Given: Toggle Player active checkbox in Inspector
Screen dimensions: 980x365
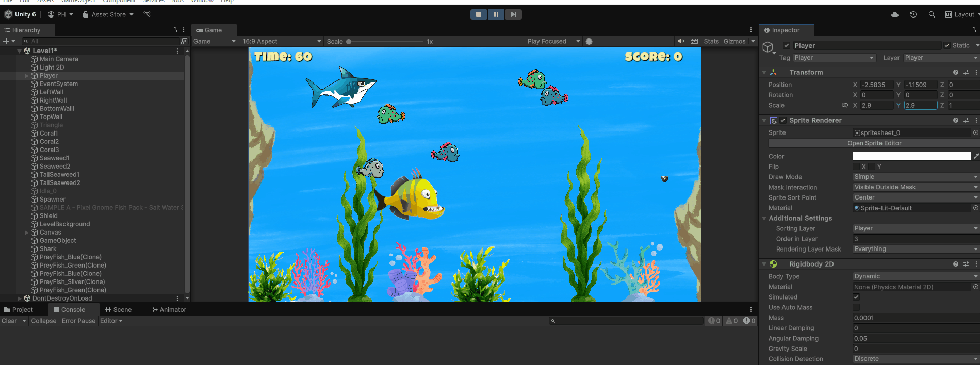Looking at the screenshot, I should [787, 45].
